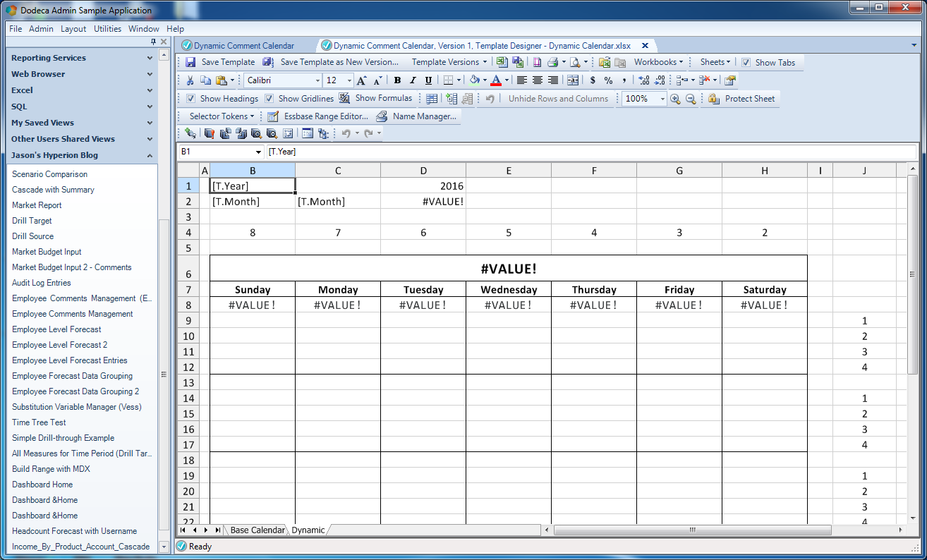
Task: Open the Market Budget Input view
Action: click(x=47, y=252)
